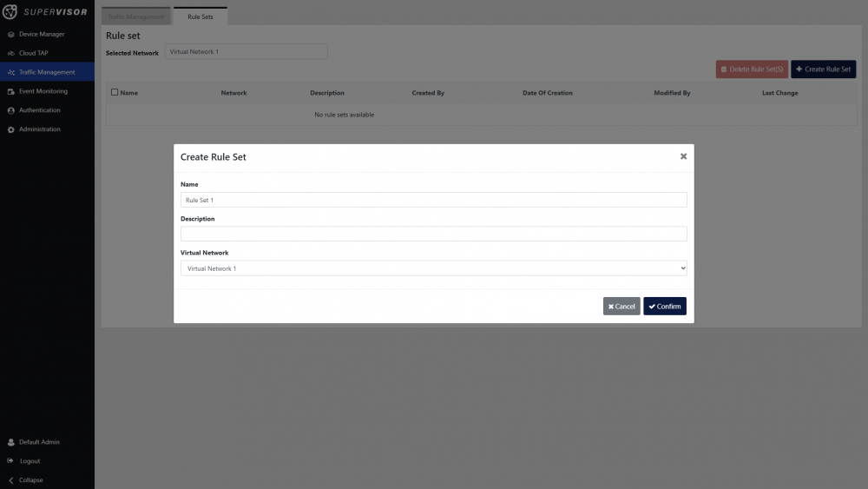This screenshot has height=489, width=868.
Task: Click the Supervisor logo icon
Action: 11,12
